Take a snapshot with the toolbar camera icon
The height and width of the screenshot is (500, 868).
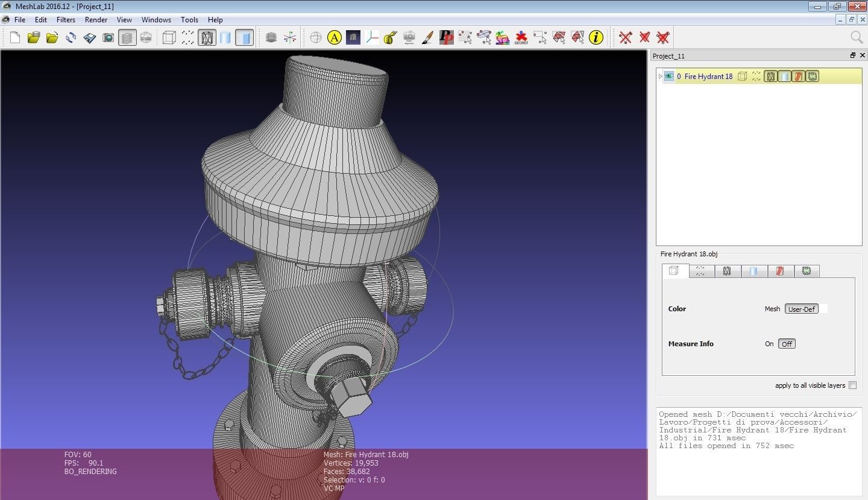coord(108,37)
